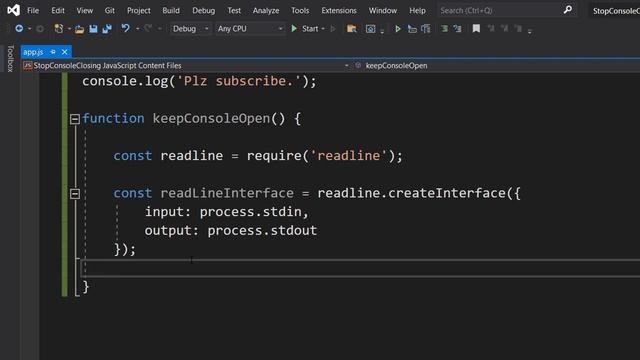Undo the last edit with Undo icon

click(125, 28)
